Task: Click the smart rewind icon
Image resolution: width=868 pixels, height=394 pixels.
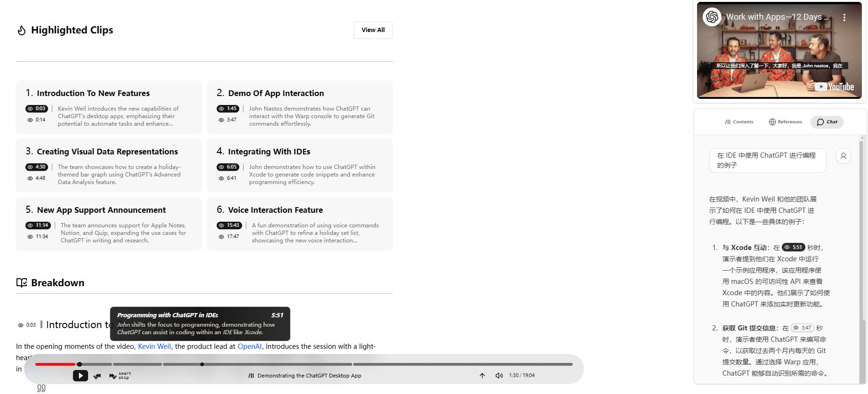Action: (97, 376)
